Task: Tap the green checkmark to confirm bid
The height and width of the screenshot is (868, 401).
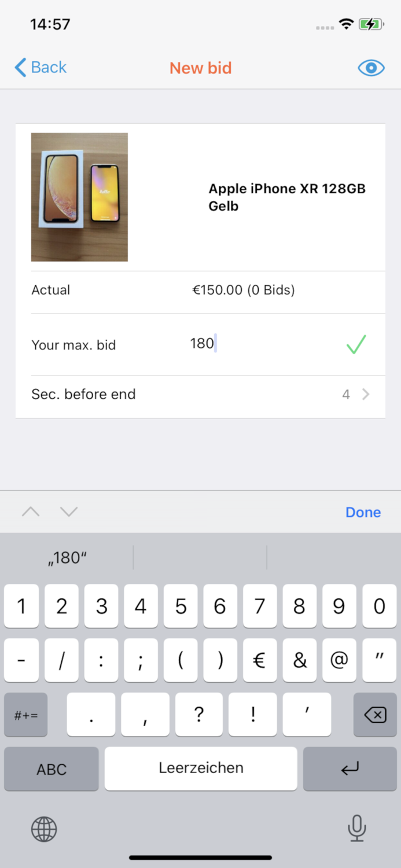Action: click(356, 344)
